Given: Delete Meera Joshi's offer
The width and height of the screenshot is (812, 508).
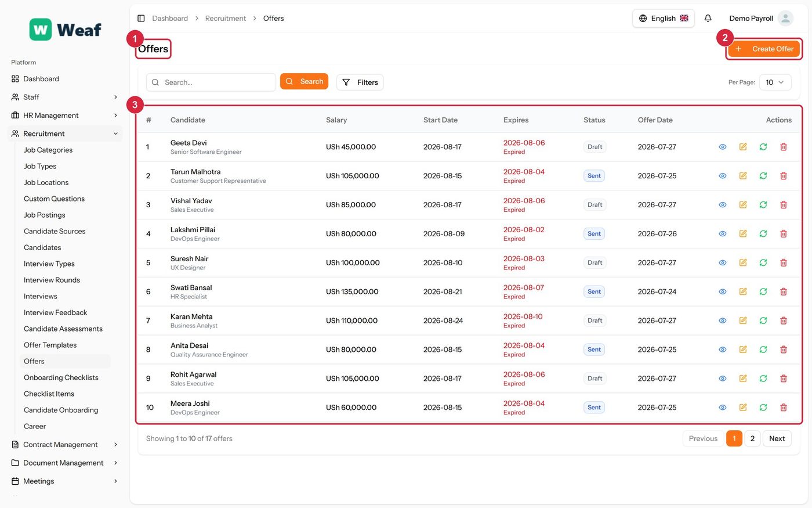Looking at the screenshot, I should point(784,408).
